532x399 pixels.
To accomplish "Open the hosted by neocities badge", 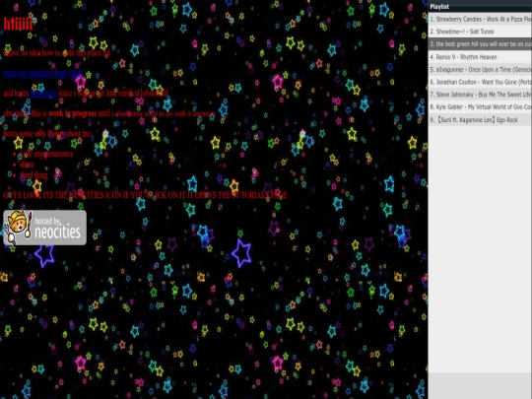I will pos(44,228).
